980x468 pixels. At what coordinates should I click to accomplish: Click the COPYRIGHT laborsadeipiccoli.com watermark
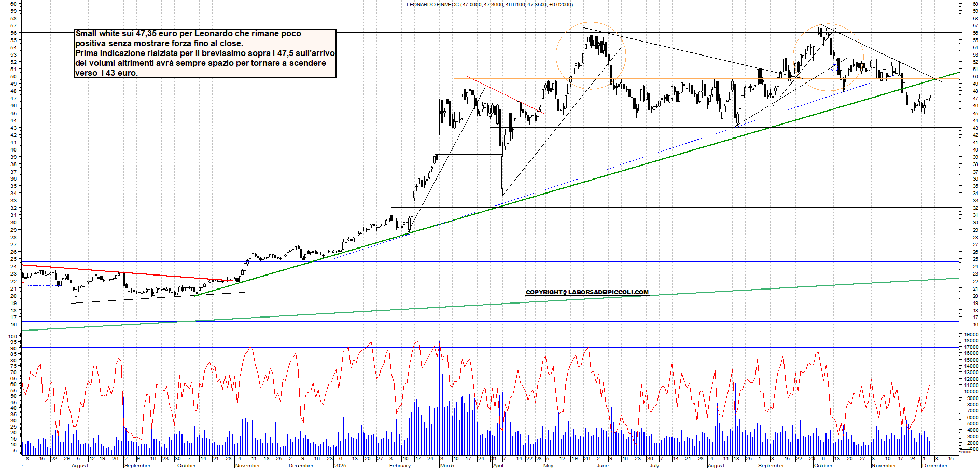(x=587, y=292)
